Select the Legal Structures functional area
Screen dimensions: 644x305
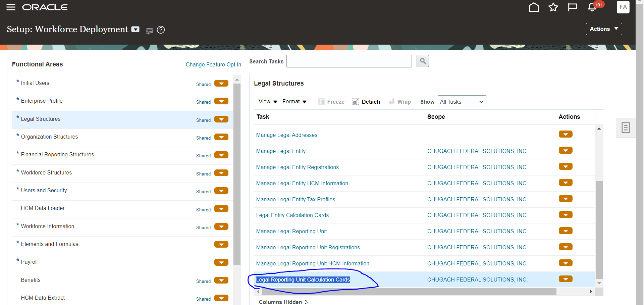tap(41, 119)
